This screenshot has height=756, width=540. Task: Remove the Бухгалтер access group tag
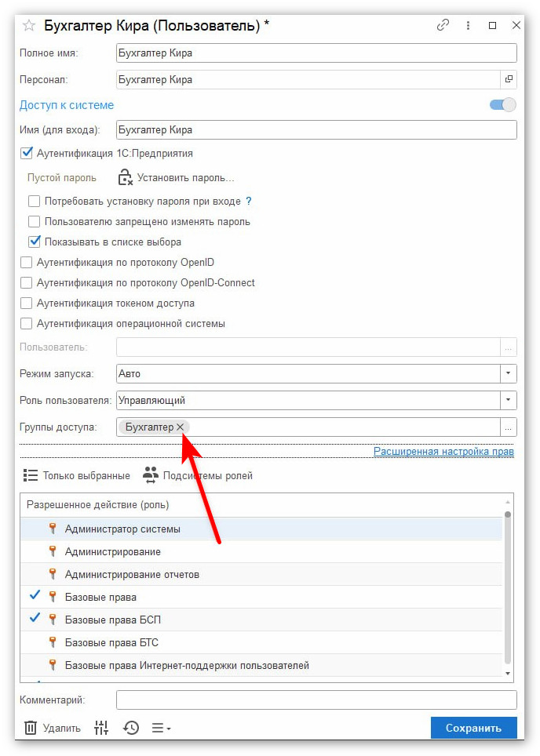click(x=180, y=427)
